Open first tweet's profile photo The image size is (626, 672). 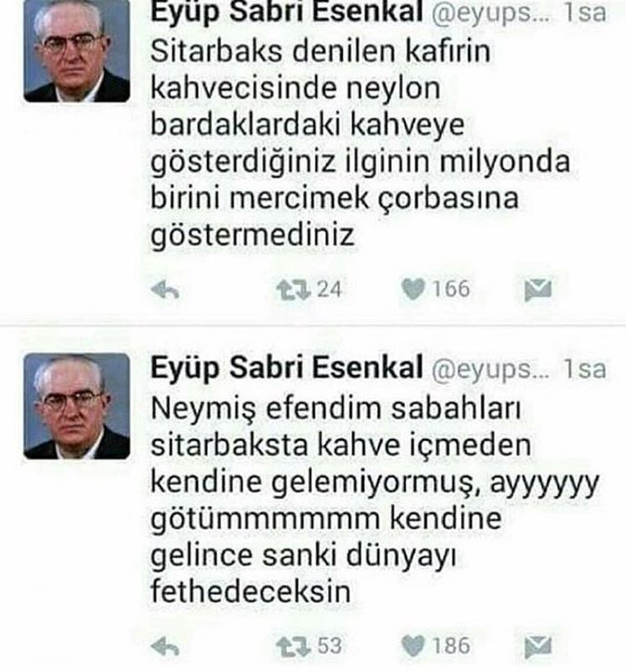(77, 51)
